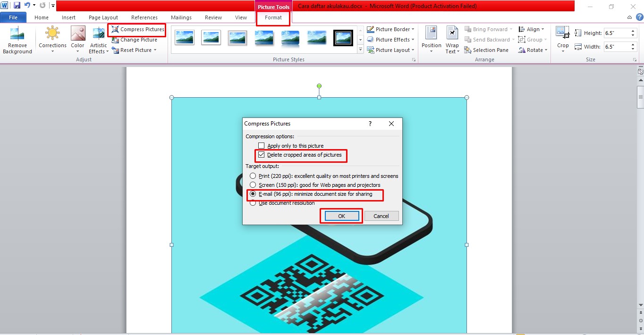
Task: Apply the black double-frame picture style
Action: pyautogui.click(x=343, y=37)
